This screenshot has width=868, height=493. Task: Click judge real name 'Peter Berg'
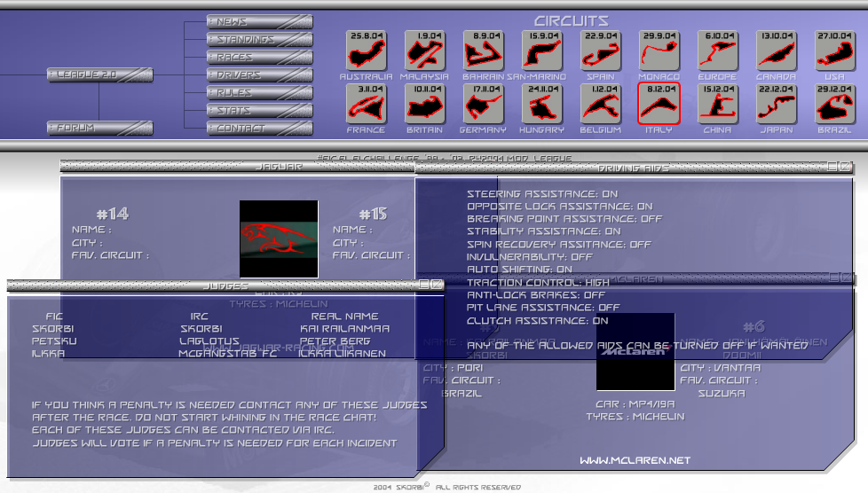tap(335, 341)
